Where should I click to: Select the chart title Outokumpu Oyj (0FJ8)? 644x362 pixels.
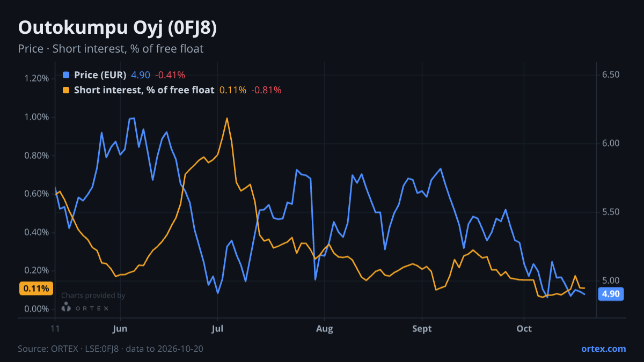[x=118, y=28]
